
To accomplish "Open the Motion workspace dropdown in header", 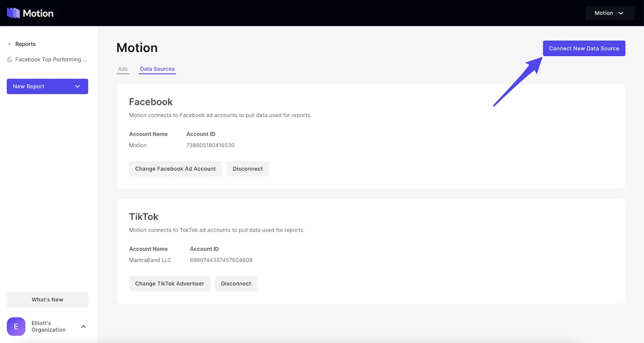I will [610, 13].
